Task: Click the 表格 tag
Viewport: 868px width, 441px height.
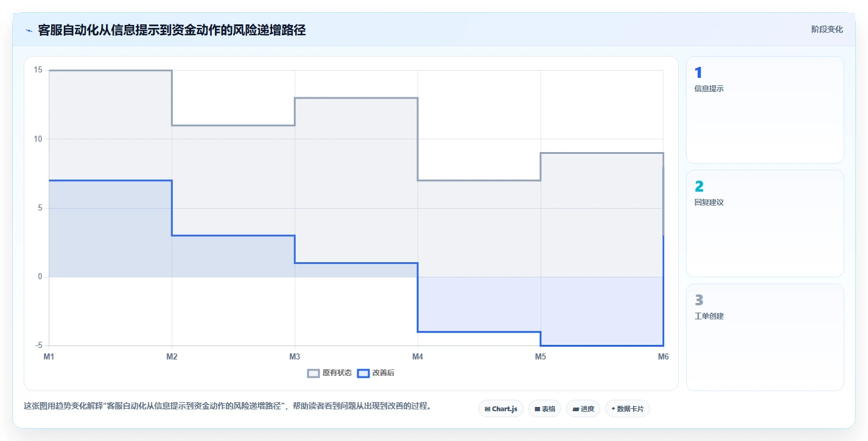Action: [x=545, y=409]
